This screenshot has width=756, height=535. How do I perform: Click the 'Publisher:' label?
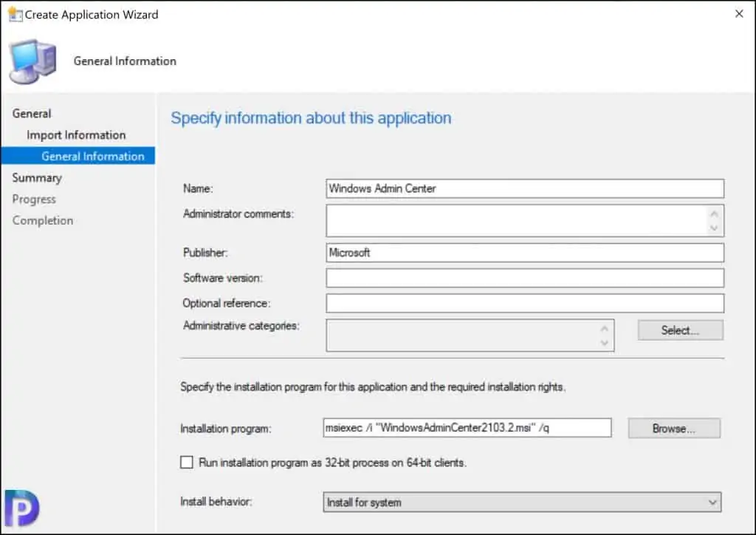[205, 252]
